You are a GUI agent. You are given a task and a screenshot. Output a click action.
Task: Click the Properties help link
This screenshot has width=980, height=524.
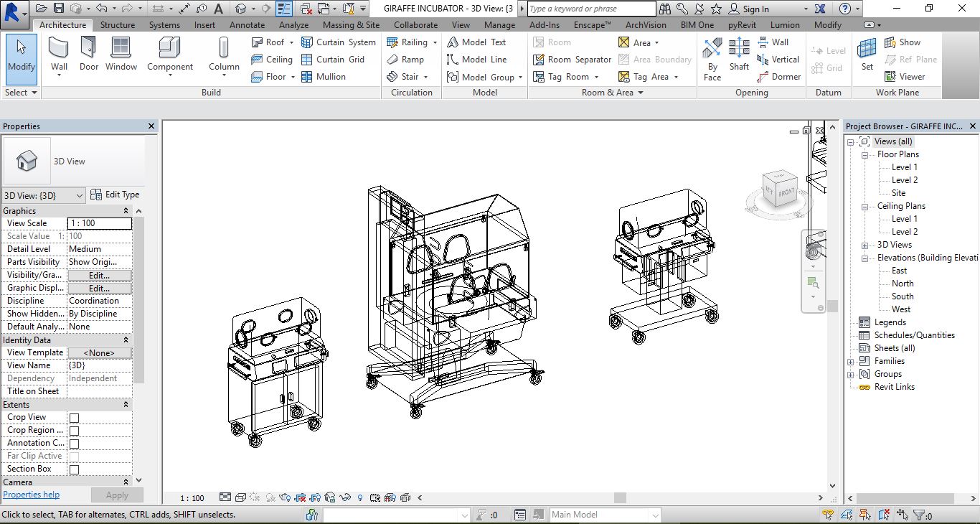click(x=32, y=495)
